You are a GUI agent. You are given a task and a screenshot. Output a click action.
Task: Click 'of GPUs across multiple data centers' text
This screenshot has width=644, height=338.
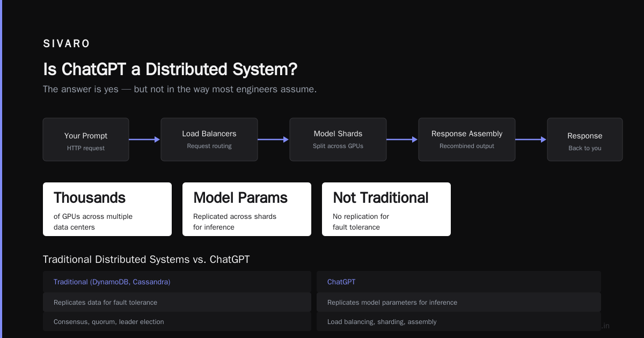(93, 222)
